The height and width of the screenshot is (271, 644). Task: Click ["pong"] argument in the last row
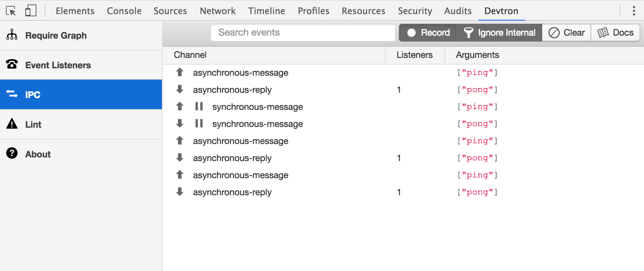477,192
